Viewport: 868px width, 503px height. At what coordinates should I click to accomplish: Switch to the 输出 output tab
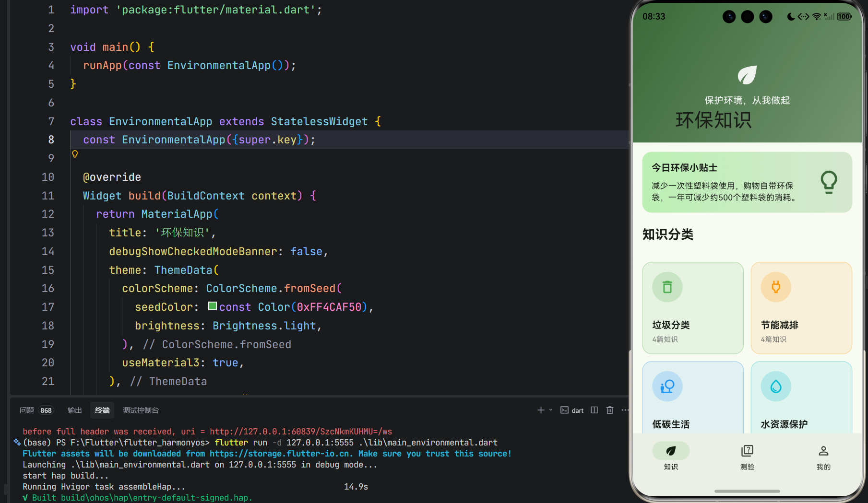point(74,410)
